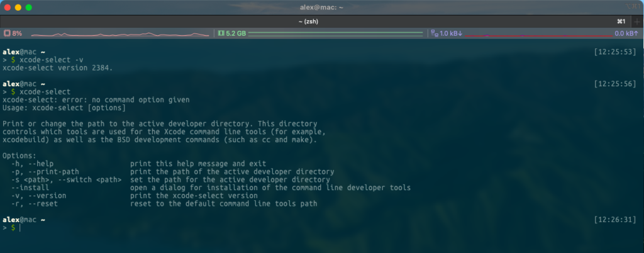
Task: Maximize the window with green button
Action: coord(29,8)
